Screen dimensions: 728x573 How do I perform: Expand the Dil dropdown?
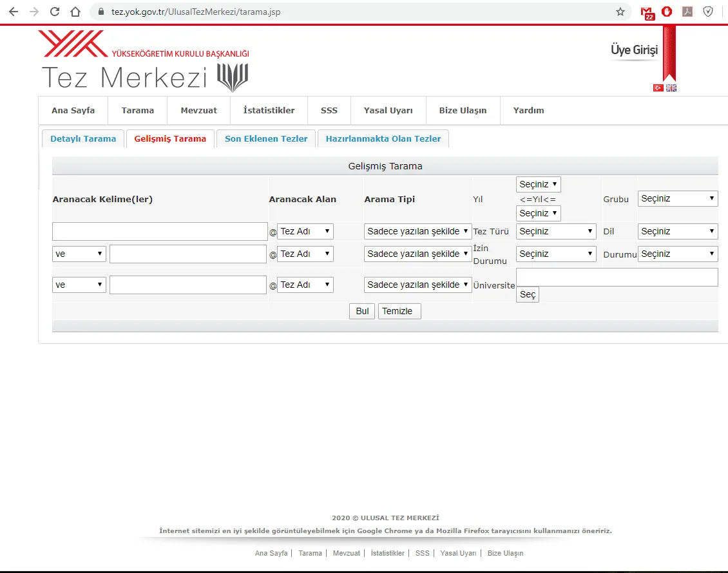[678, 231]
